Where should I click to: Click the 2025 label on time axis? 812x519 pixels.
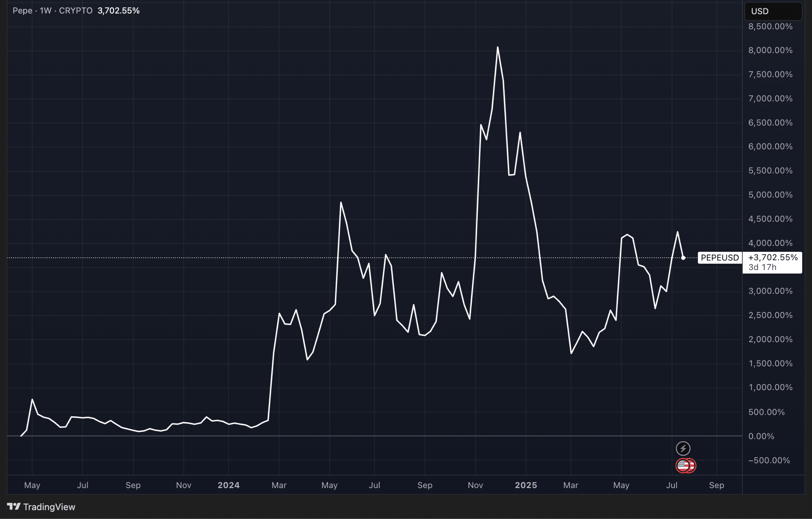(526, 485)
